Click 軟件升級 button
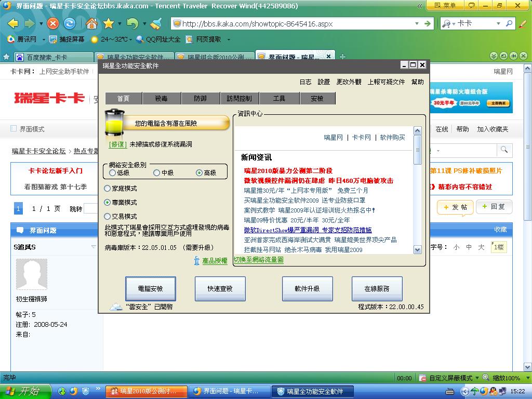The height and width of the screenshot is (399, 532). [x=307, y=288]
